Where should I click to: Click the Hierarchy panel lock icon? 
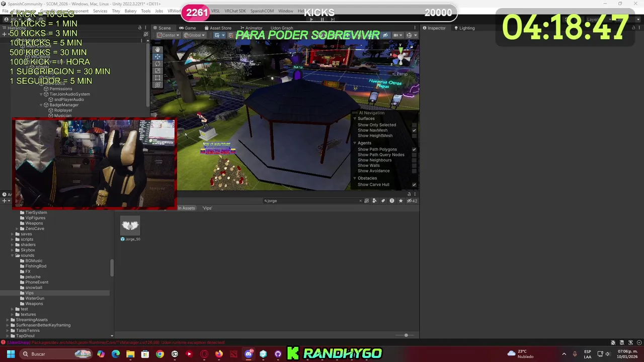coord(140,28)
